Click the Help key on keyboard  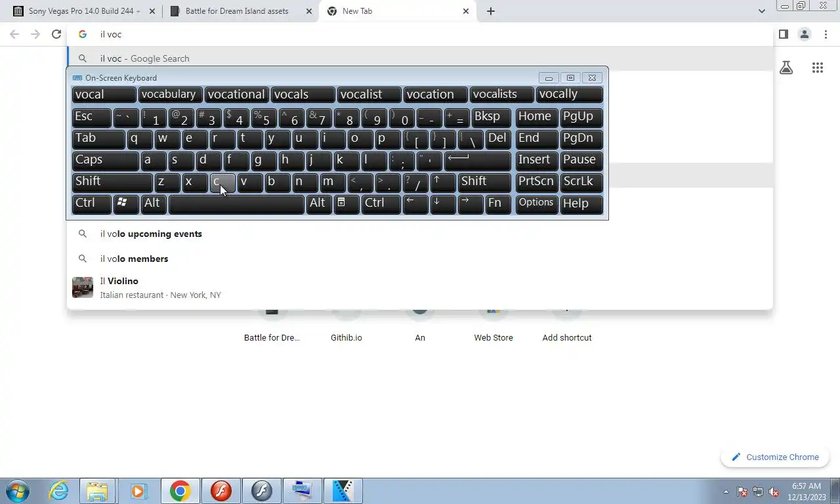(581, 204)
